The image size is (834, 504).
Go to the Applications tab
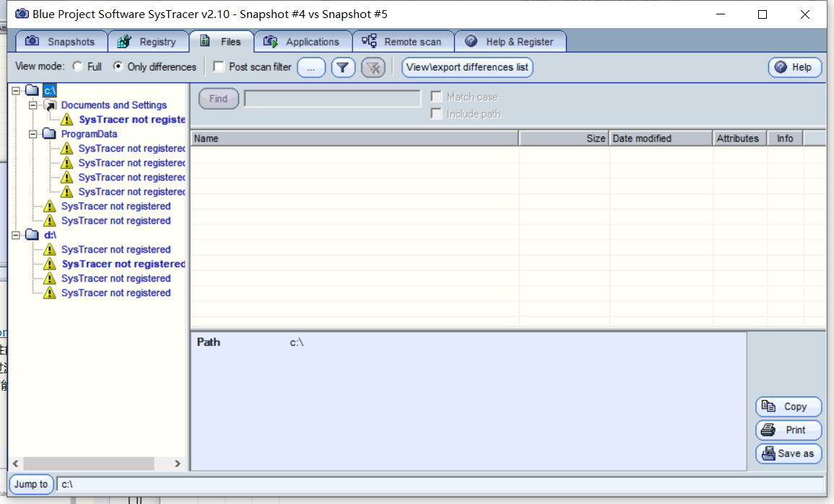[x=303, y=41]
